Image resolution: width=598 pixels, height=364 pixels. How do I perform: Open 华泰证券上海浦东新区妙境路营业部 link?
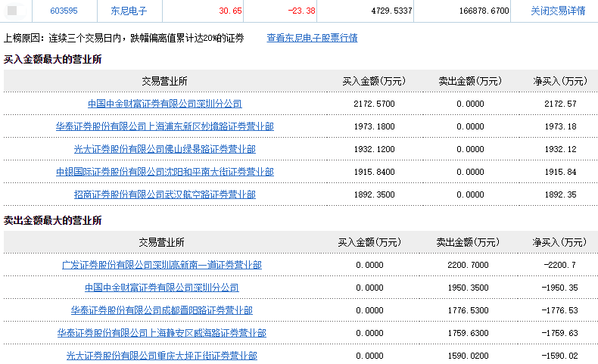click(x=164, y=126)
